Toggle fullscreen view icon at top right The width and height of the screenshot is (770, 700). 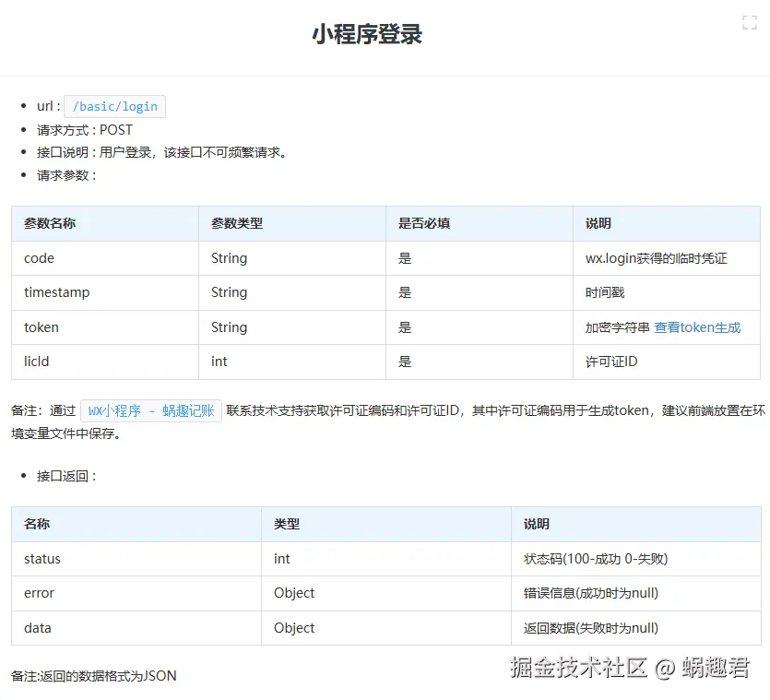point(750,22)
